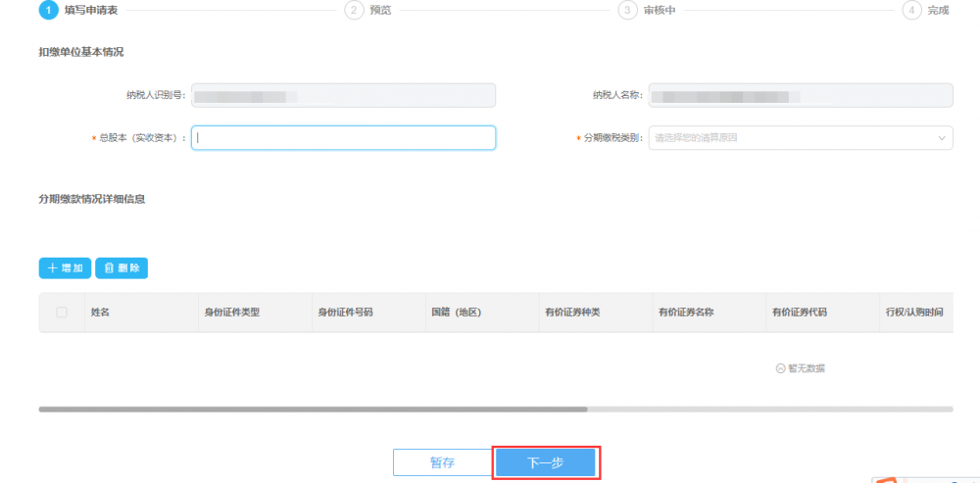The height and width of the screenshot is (483, 980).
Task: Click the 纳税人识别号 field
Action: tap(343, 95)
